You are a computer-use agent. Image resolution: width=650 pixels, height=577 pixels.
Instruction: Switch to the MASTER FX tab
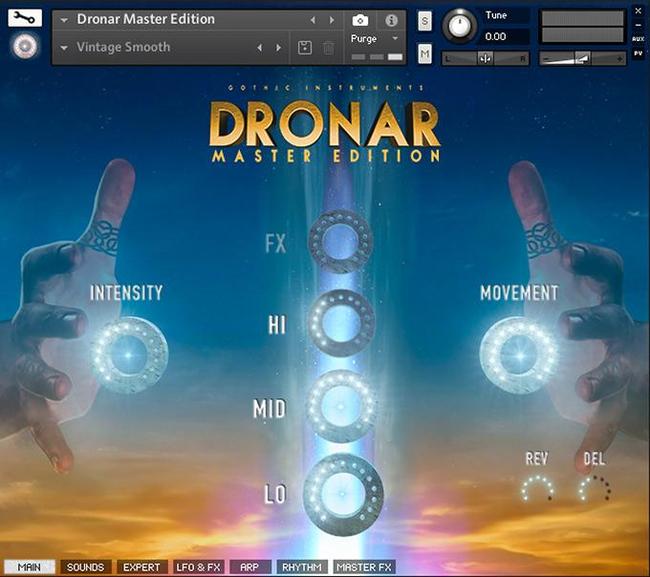(x=364, y=567)
